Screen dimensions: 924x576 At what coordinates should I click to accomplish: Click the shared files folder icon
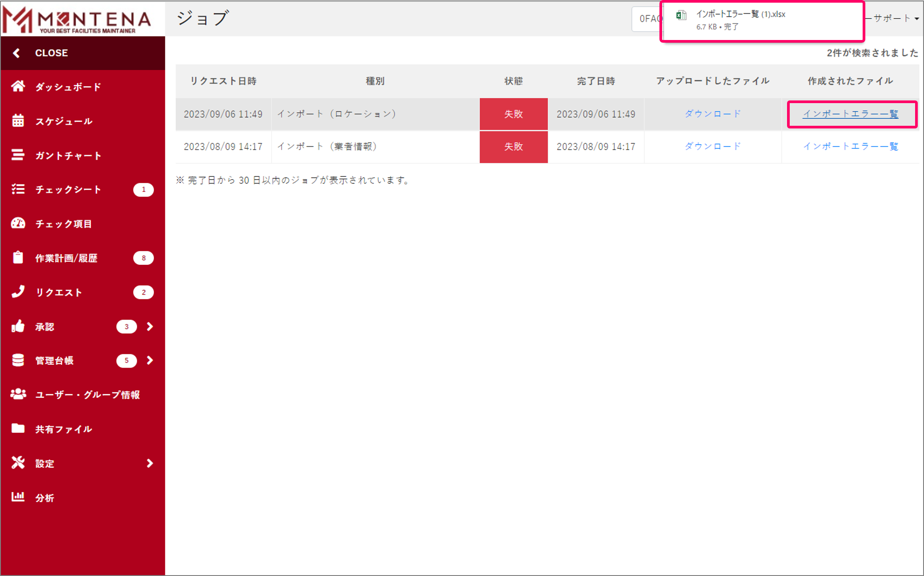click(x=18, y=428)
